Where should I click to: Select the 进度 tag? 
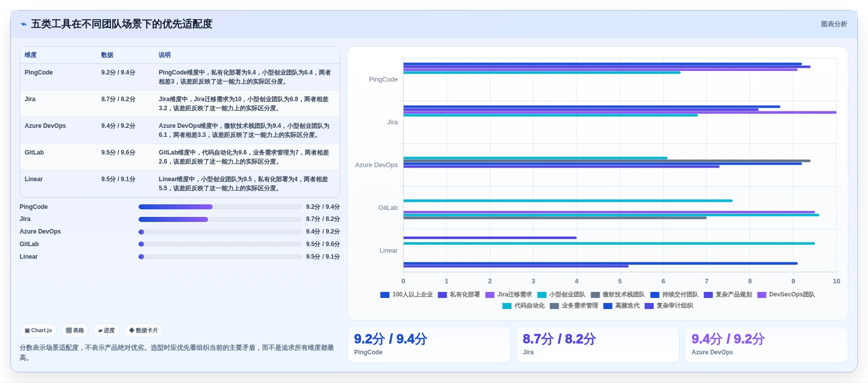[x=106, y=331]
